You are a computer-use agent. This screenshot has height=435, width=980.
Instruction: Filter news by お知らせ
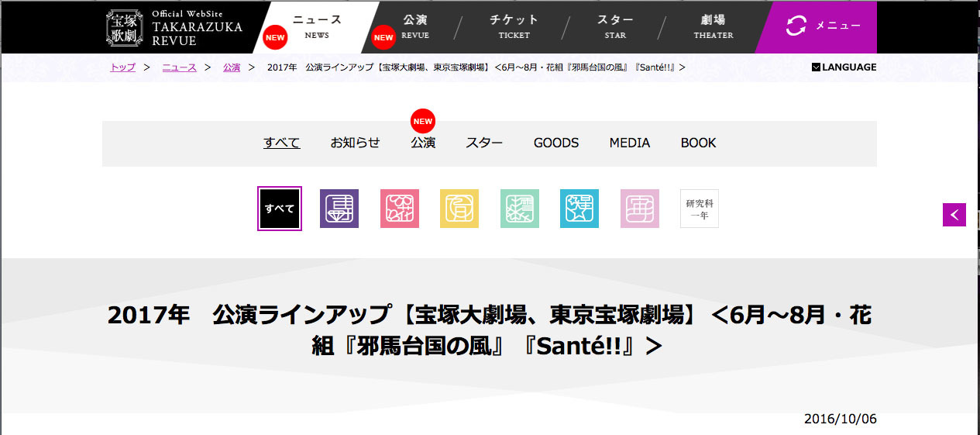click(356, 143)
